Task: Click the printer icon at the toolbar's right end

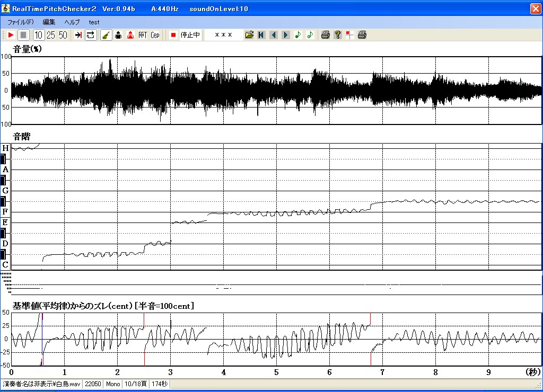Action: click(362, 35)
